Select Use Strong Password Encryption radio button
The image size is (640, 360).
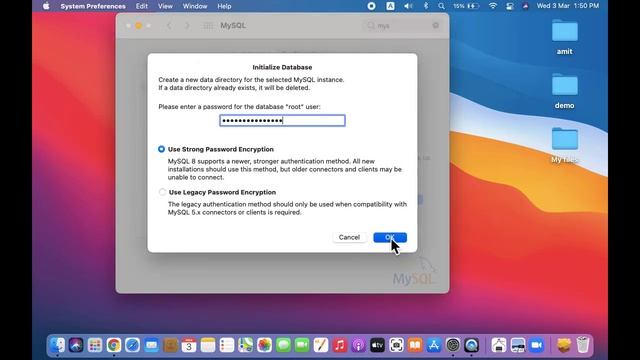pos(162,149)
